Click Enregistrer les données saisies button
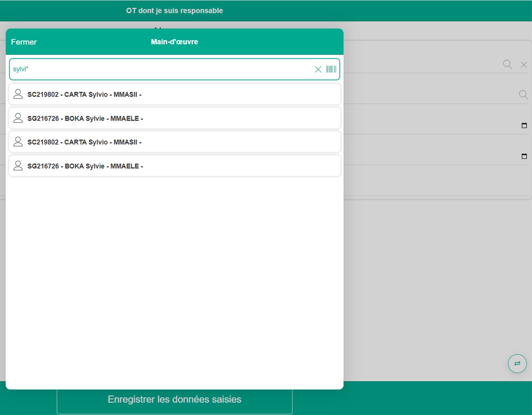Screen dimensions: 532x415 pyautogui.click(x=175, y=400)
